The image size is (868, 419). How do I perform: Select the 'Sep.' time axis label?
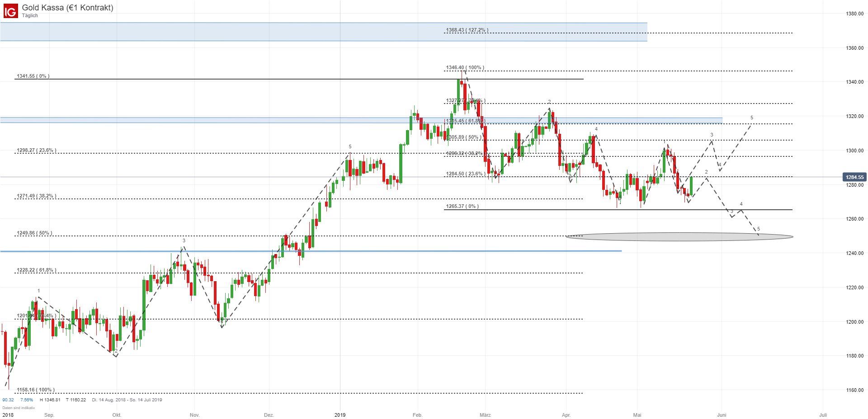(49, 415)
